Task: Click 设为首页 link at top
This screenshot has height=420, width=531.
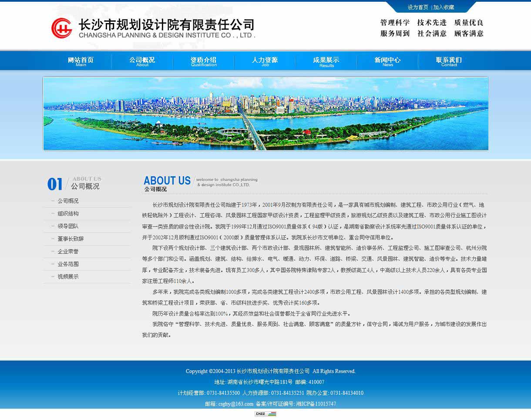Action: point(418,7)
